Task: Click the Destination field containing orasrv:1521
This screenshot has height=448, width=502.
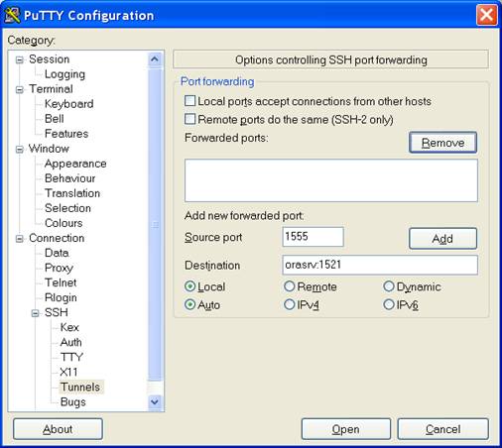Action: point(380,265)
